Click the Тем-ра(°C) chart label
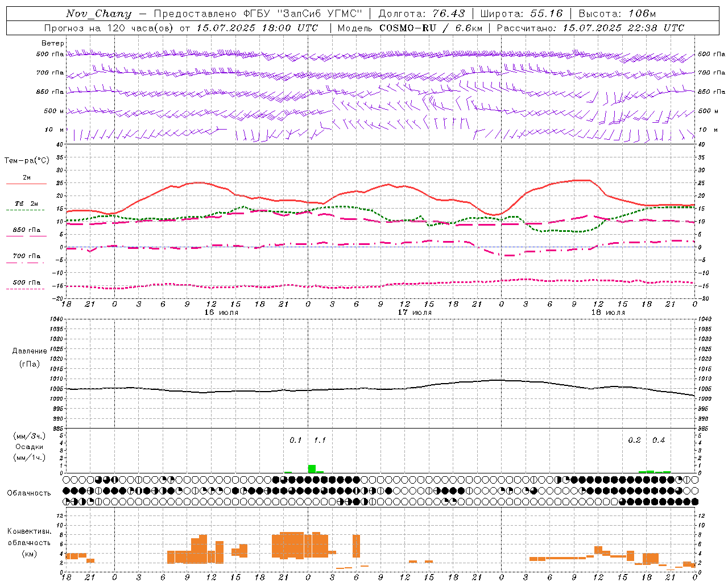Screen dimensions: 728x582 27,161
